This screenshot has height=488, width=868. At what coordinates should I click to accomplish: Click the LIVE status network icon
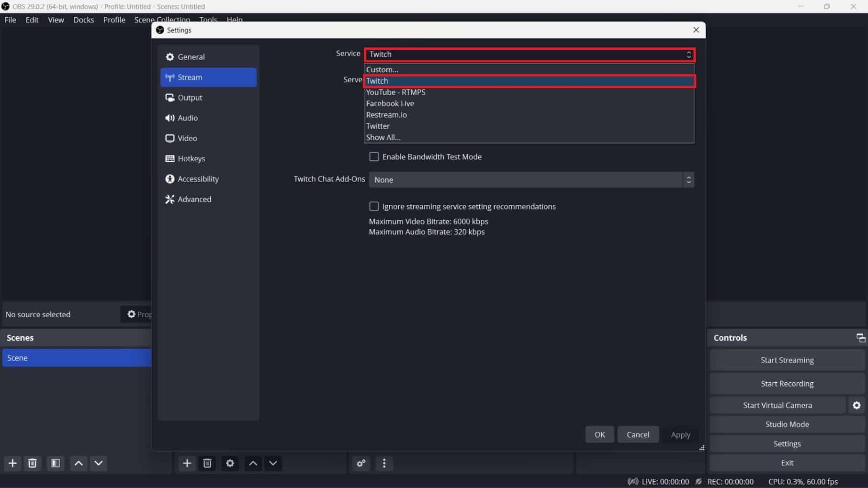tap(632, 481)
